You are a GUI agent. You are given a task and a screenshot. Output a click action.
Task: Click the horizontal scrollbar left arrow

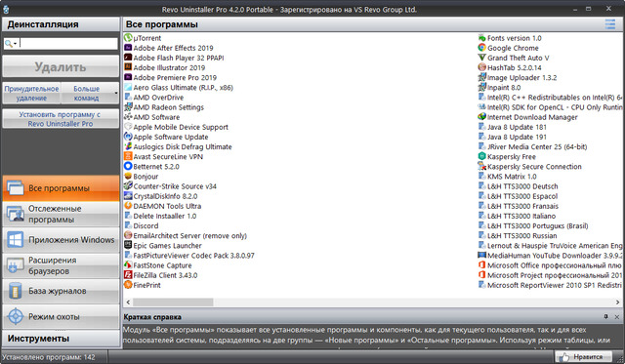[128, 303]
